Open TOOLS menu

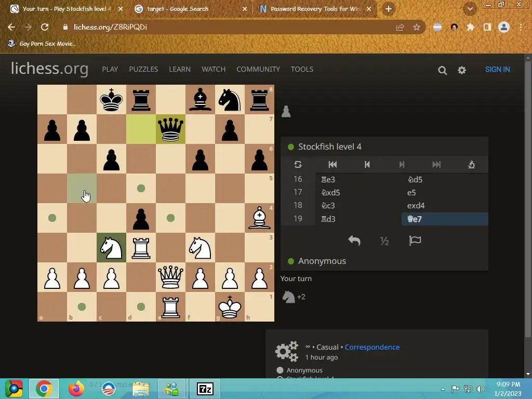(x=302, y=69)
